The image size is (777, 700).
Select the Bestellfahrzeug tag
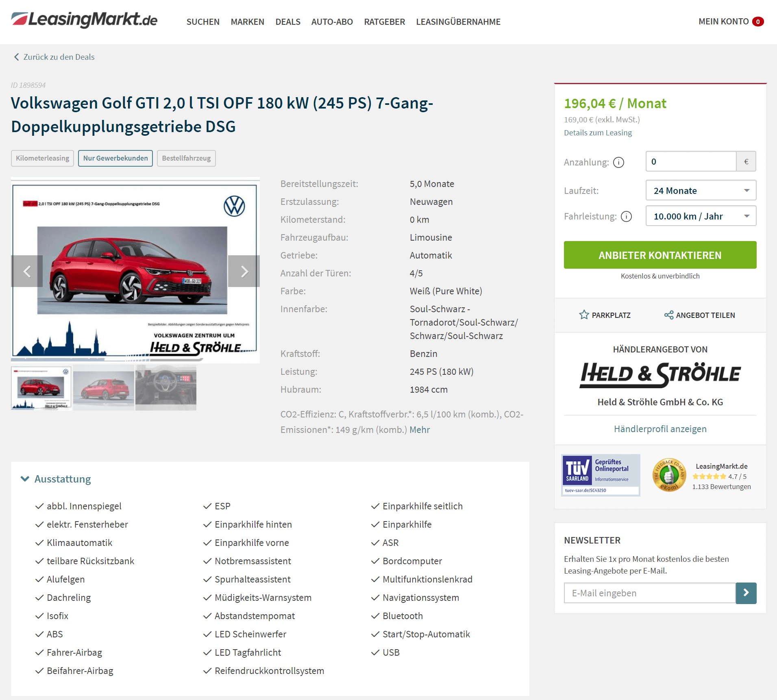point(186,158)
